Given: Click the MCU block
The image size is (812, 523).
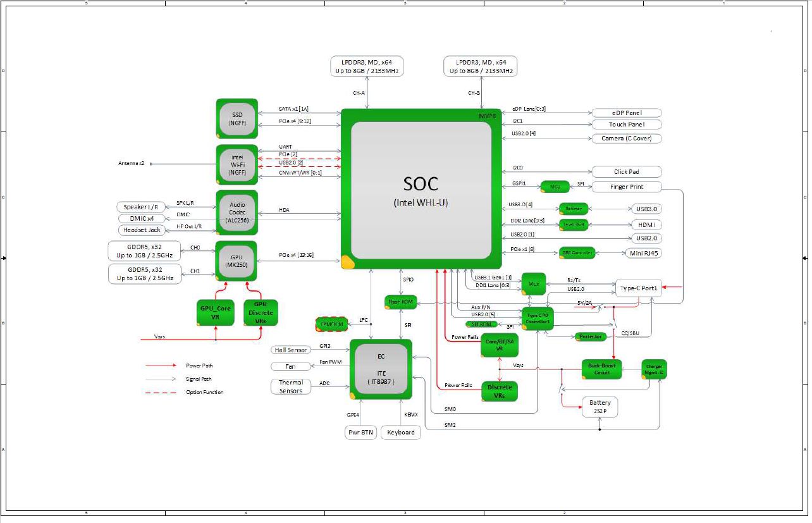Looking at the screenshot, I should pos(555,187).
